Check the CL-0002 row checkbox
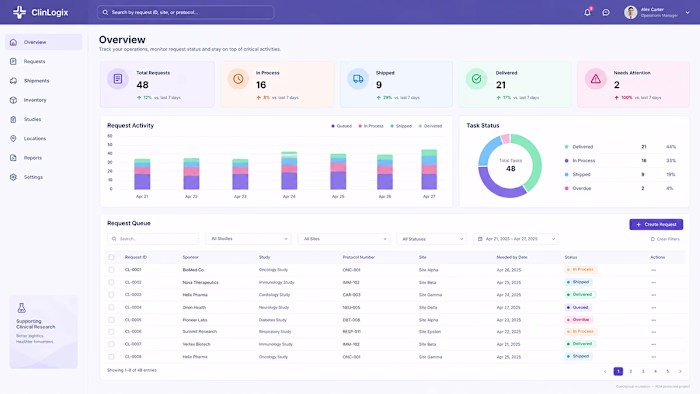The width and height of the screenshot is (700, 394). 111,282
